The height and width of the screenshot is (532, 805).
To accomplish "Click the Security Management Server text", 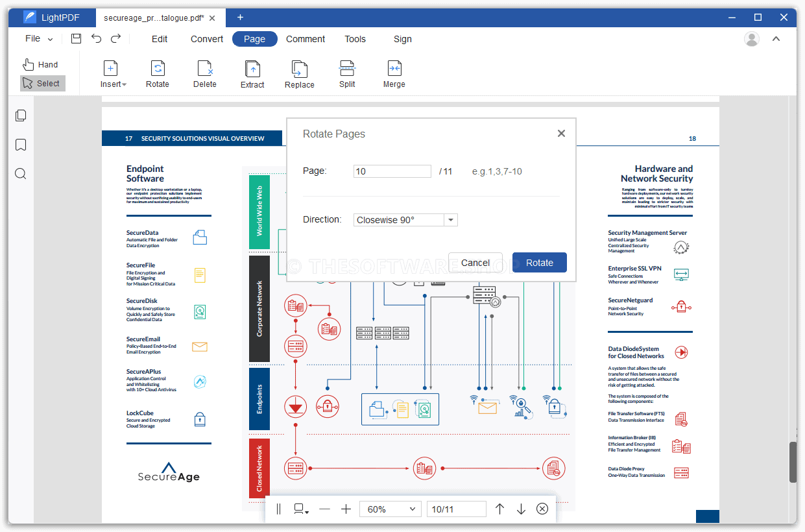I will [647, 233].
